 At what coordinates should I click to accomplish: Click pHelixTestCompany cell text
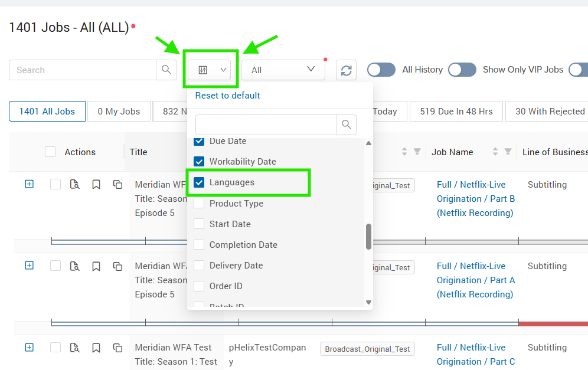pyautogui.click(x=267, y=355)
